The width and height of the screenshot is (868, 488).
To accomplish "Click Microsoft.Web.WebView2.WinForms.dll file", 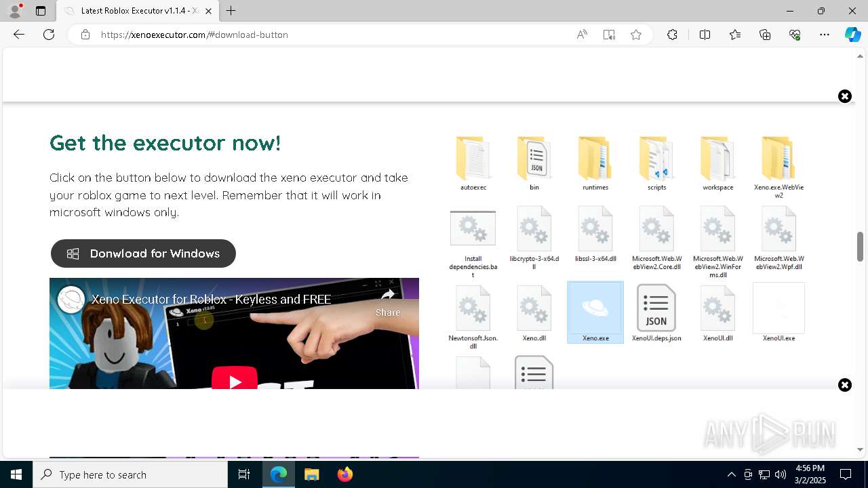I will (x=717, y=243).
